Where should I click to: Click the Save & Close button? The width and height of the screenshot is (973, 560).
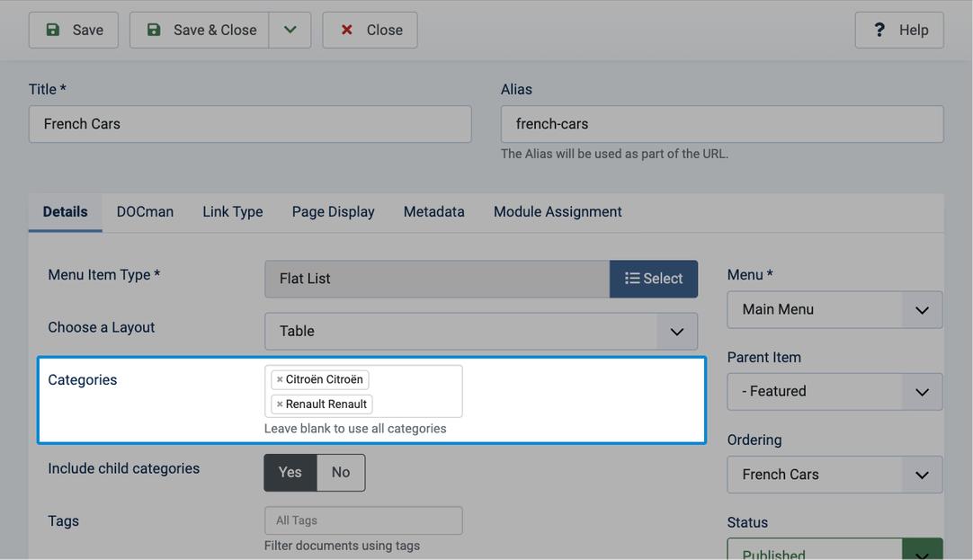click(x=200, y=30)
